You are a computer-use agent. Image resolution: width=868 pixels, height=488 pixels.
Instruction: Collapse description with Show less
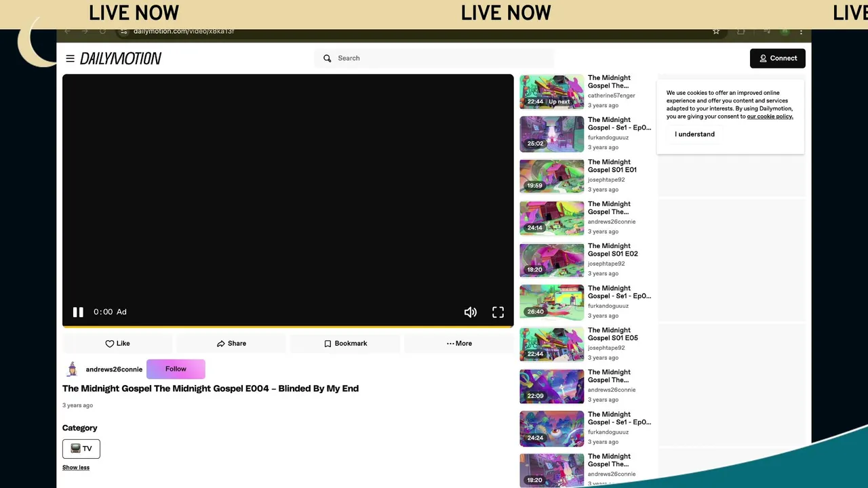tap(76, 468)
